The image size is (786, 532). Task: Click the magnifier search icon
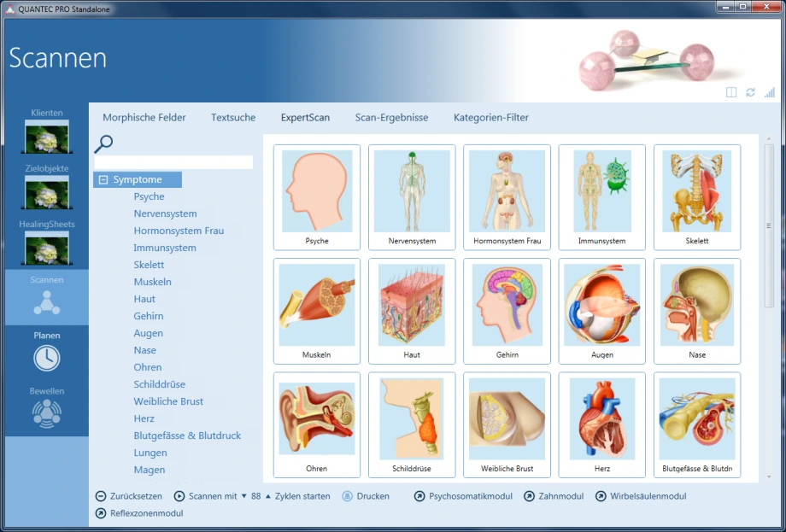[x=104, y=143]
